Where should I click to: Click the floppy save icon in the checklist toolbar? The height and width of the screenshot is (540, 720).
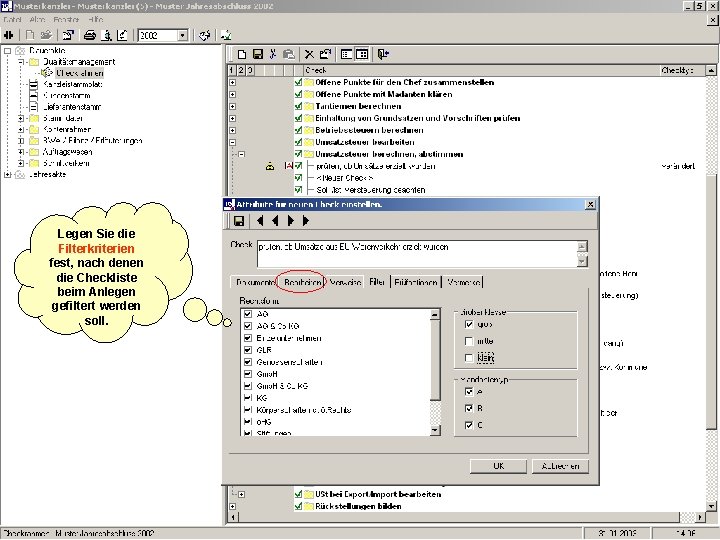coord(258,54)
